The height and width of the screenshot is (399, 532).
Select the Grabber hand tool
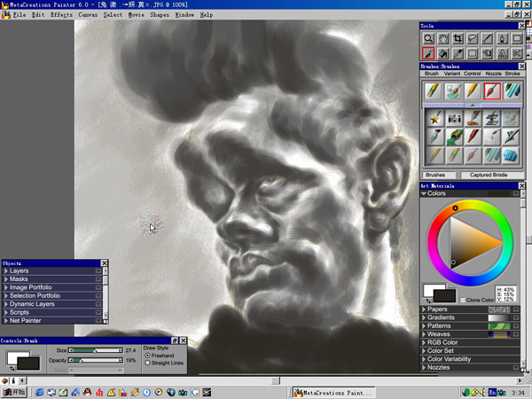(443, 39)
